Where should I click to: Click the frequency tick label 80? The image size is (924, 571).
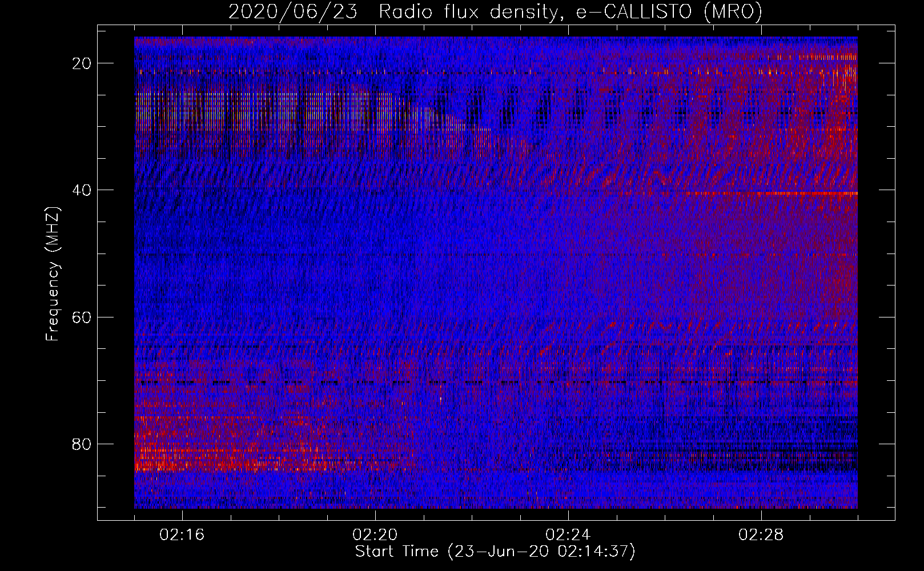tap(82, 444)
